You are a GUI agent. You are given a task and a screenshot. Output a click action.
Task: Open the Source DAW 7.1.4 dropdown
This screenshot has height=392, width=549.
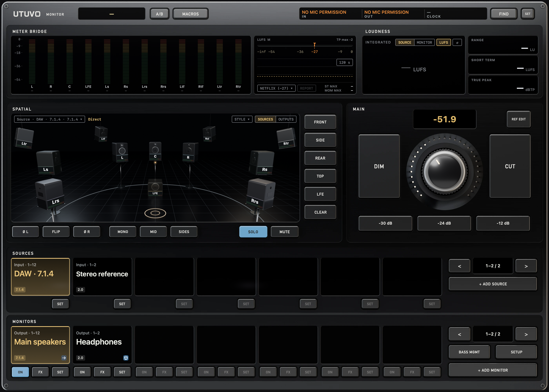point(49,119)
